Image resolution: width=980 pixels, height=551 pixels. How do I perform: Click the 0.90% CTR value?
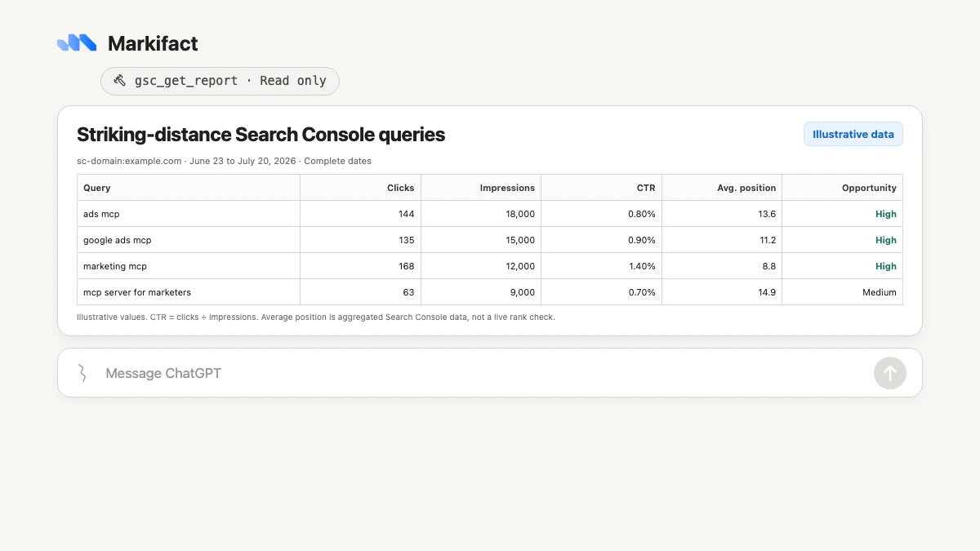pos(641,240)
